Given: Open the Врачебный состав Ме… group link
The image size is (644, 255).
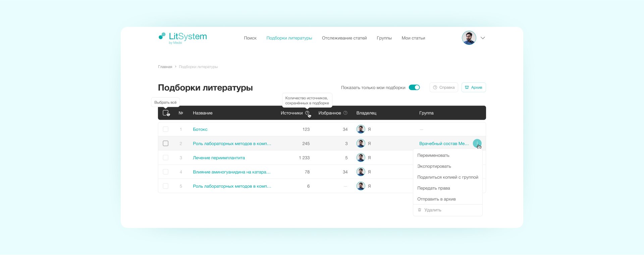Looking at the screenshot, I should coord(444,143).
